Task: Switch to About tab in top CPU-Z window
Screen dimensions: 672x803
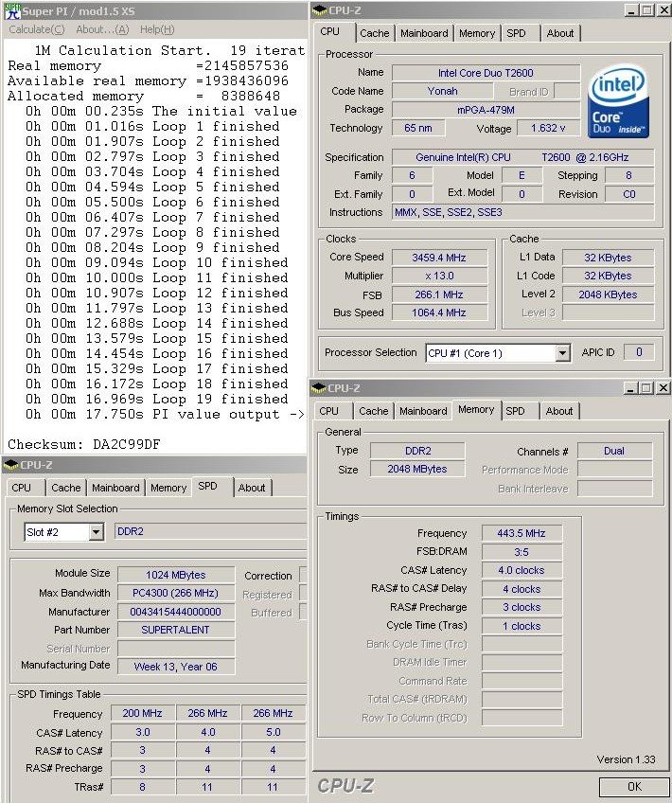Action: point(560,33)
